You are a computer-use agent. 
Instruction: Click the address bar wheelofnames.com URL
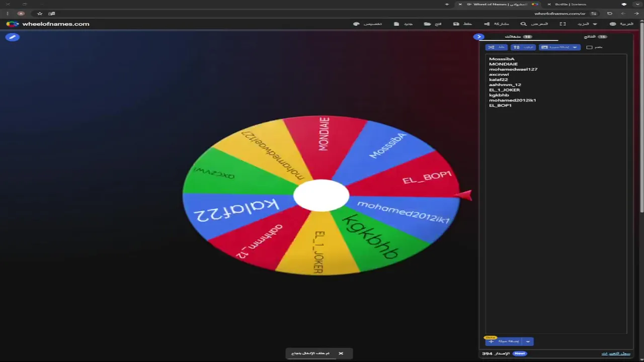[x=559, y=14]
